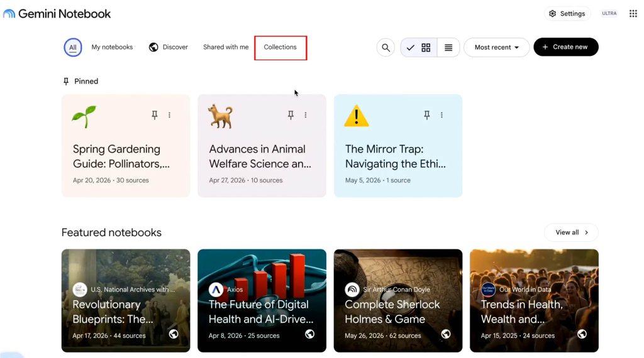Open more options on Mirror Trap card
This screenshot has height=358, width=644.
441,115
